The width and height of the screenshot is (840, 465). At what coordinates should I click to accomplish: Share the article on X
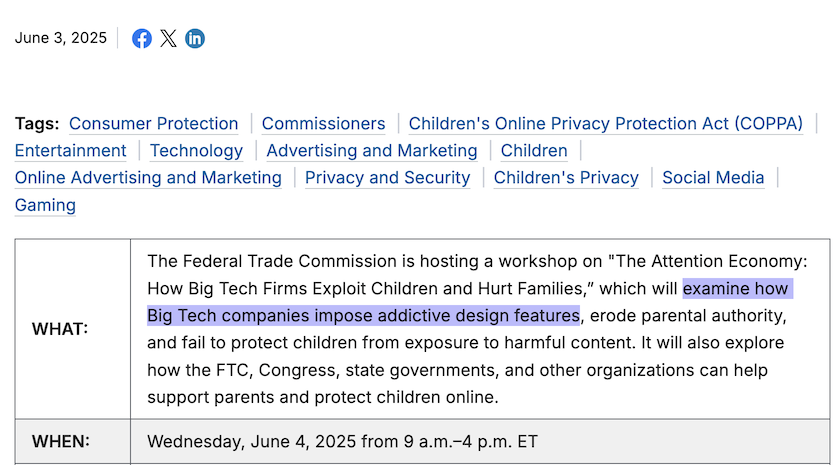[168, 39]
